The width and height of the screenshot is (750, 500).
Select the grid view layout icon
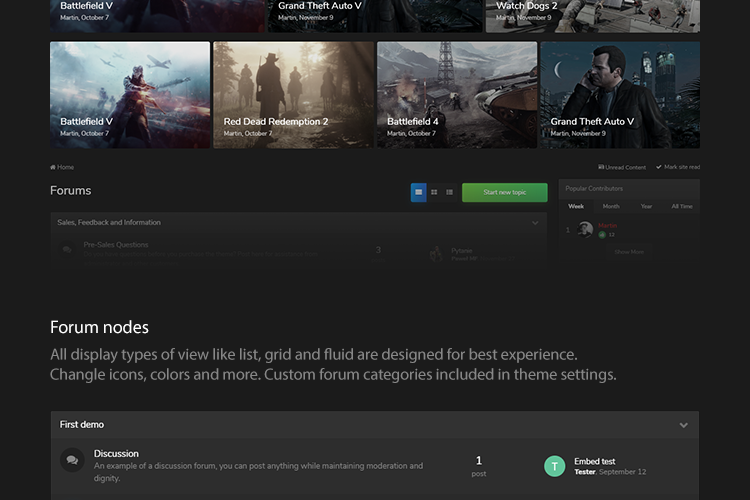[x=434, y=192]
